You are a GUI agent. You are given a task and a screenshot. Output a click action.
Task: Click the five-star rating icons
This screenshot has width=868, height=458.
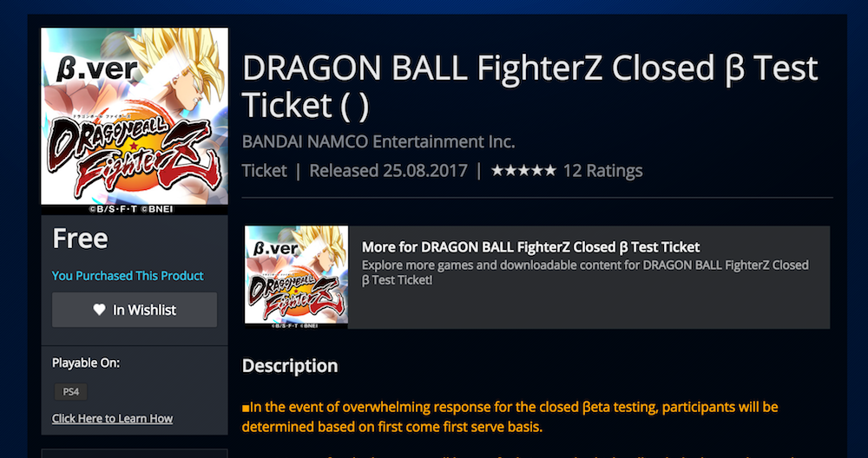[523, 170]
